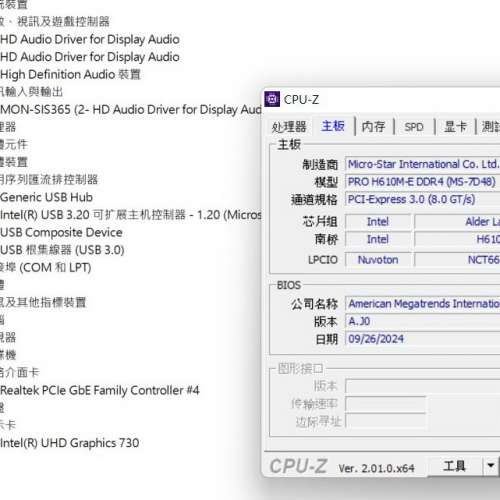Click the 工具 button in CPU-Z
This screenshot has width=500, height=500.
pyautogui.click(x=454, y=466)
